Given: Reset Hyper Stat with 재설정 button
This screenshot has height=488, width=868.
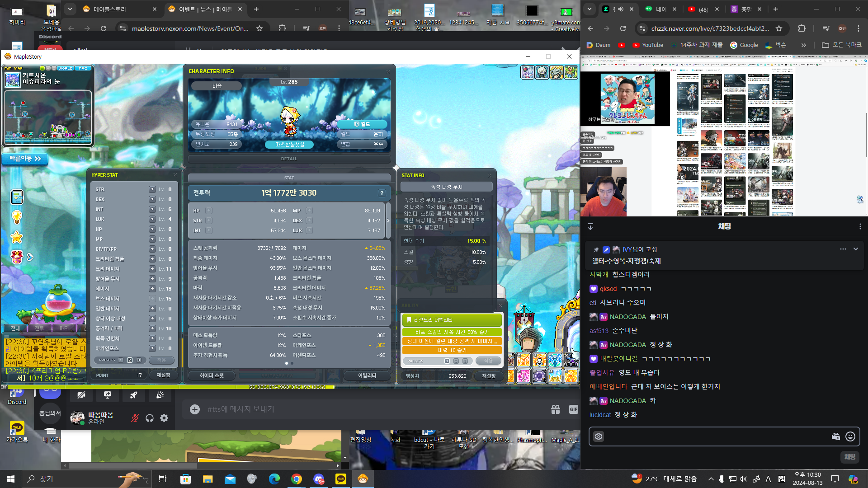Looking at the screenshot, I should pyautogui.click(x=163, y=375).
